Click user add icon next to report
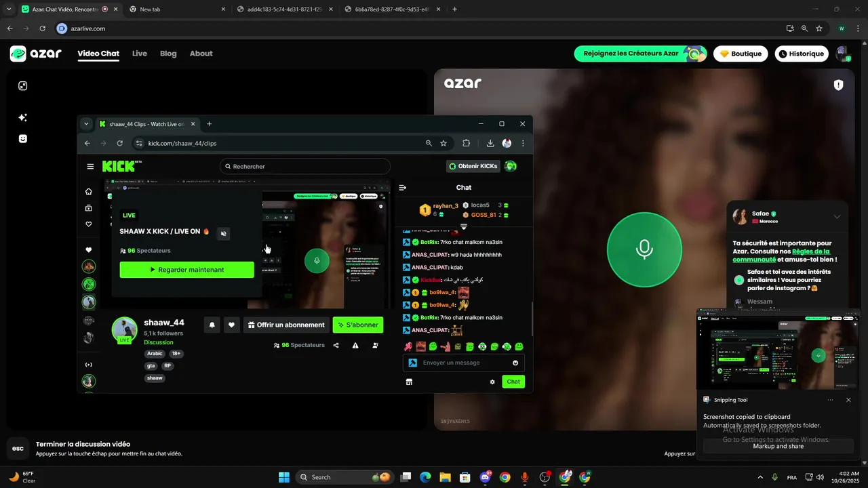This screenshot has width=868, height=488. [375, 345]
